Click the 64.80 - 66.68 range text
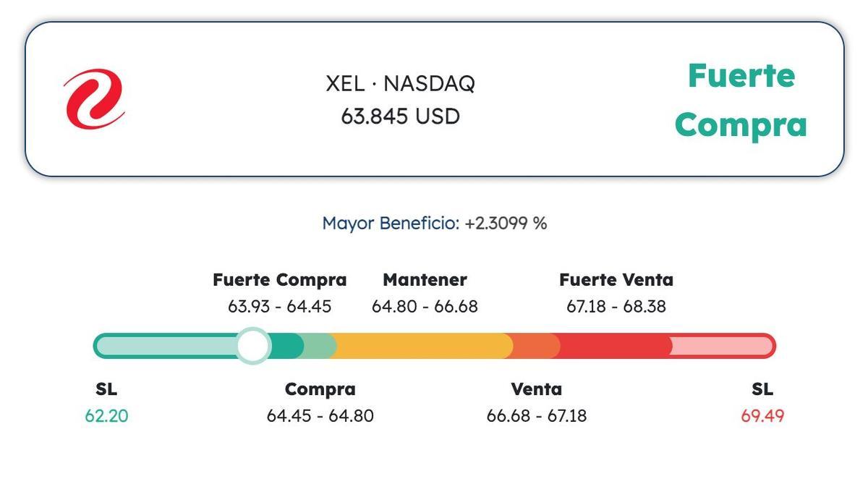Image resolution: width=868 pixels, height=484 pixels. [x=425, y=307]
